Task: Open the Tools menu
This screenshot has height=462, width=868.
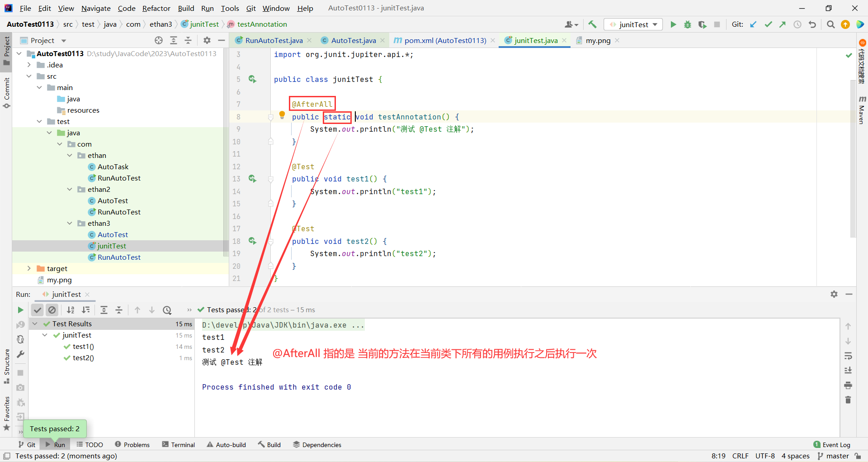Action: tap(230, 8)
